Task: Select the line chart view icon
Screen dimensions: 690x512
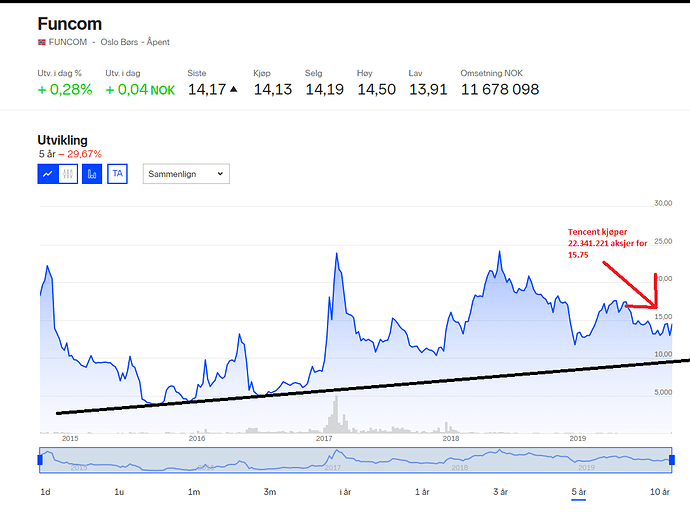Action: (x=48, y=174)
